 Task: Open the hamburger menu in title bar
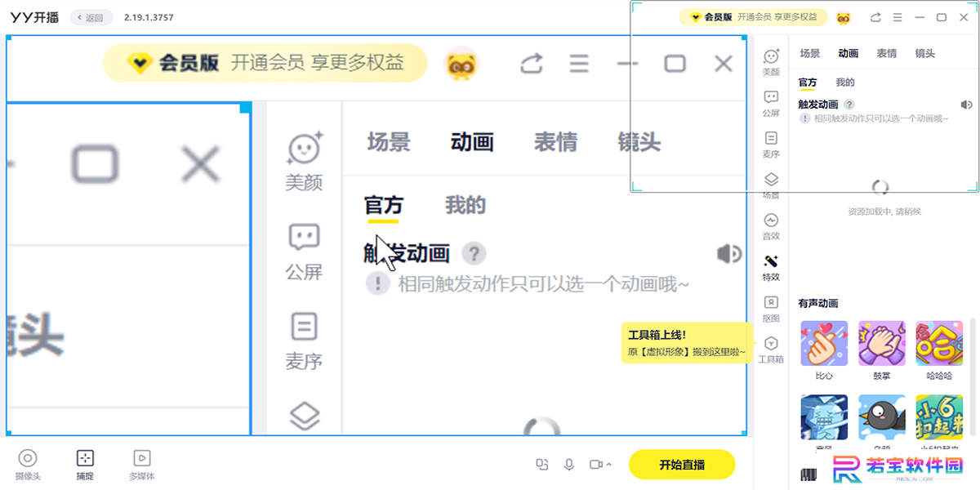point(898,17)
